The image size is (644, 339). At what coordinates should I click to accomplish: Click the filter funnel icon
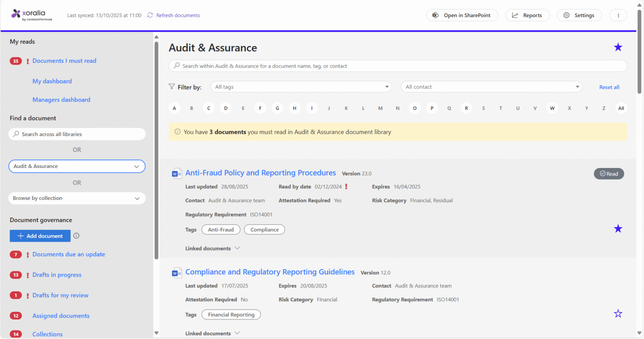pos(172,87)
